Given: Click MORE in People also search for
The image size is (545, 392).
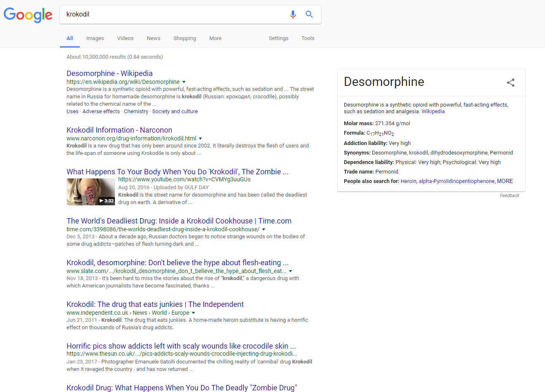Looking at the screenshot, I should [x=505, y=181].
